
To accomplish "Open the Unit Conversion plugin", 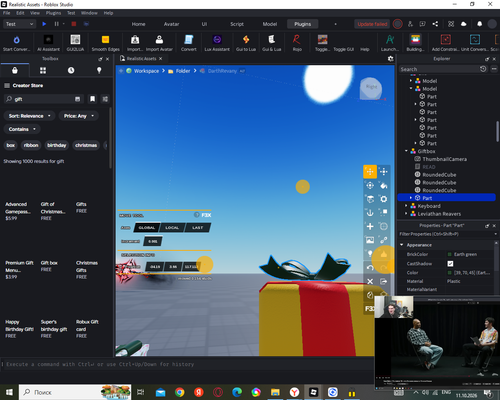I will coord(475,40).
